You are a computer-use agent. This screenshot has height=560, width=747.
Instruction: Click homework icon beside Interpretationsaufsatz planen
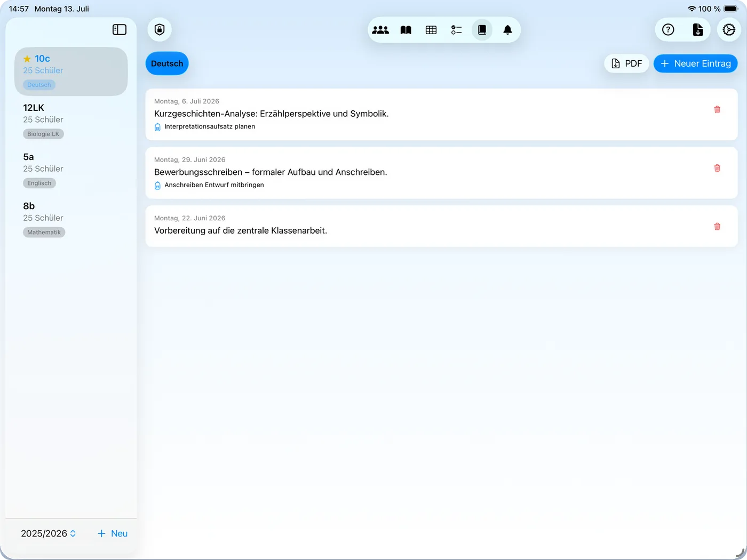(157, 127)
